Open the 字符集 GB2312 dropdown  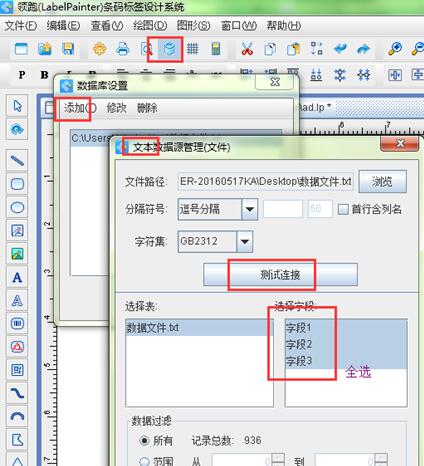(245, 241)
